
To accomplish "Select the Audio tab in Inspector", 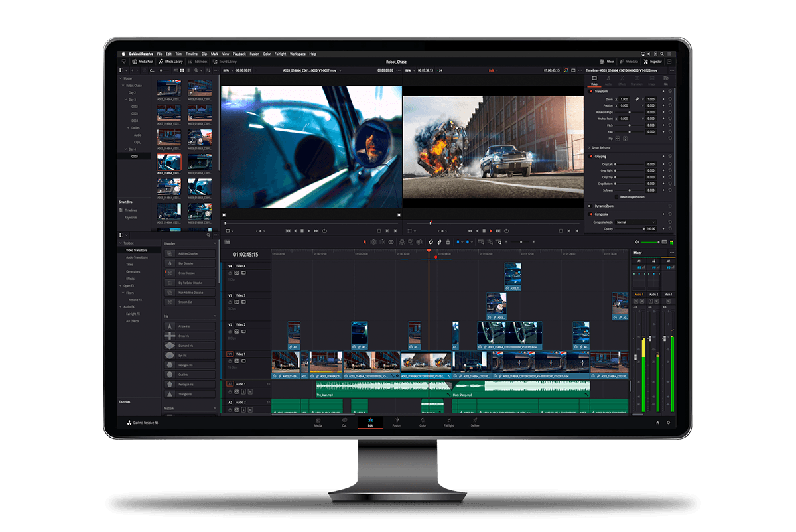I will [x=608, y=81].
